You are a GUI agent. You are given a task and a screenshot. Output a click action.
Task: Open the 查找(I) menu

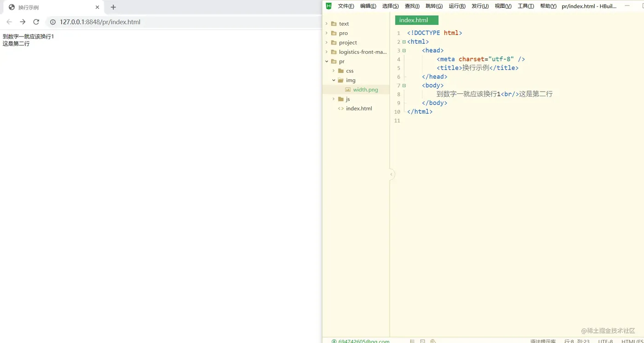[x=412, y=6]
